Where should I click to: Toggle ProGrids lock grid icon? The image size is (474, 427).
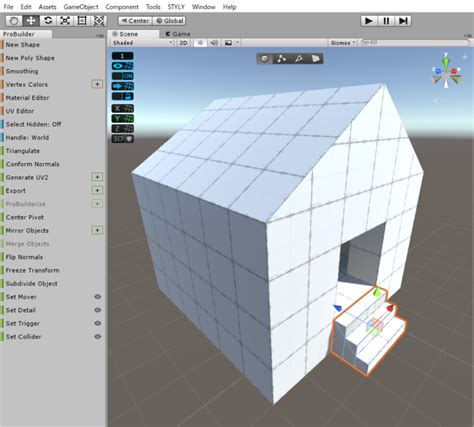click(x=123, y=96)
